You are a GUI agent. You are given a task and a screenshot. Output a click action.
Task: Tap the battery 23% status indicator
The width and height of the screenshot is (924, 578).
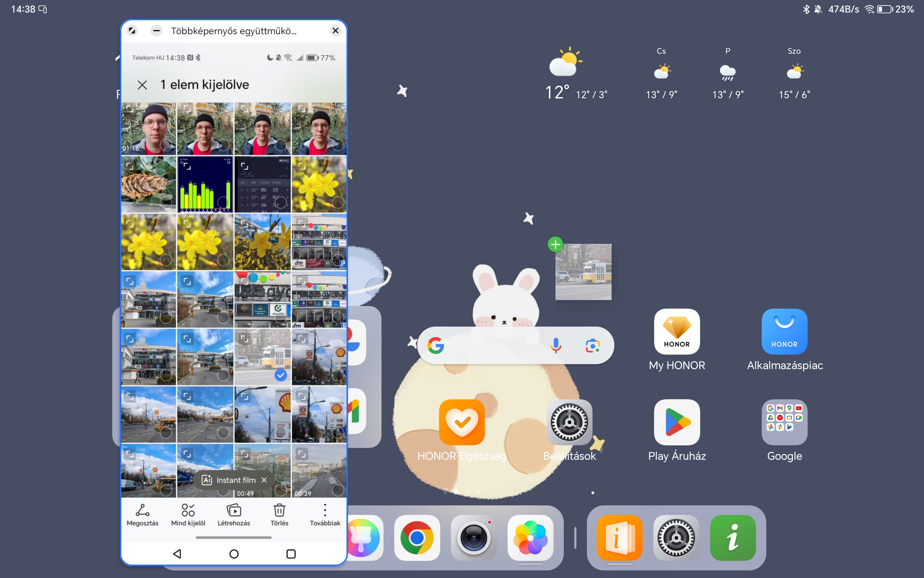(x=895, y=9)
